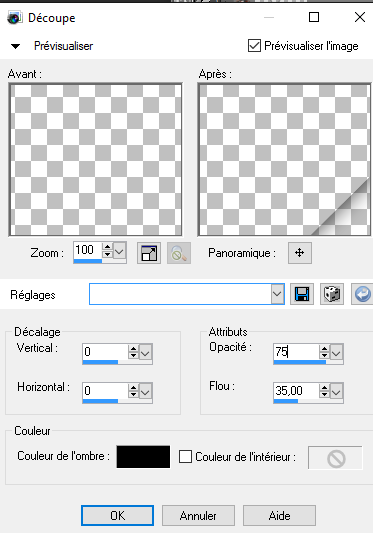Click the reset to default arrow icon

[x=362, y=294]
